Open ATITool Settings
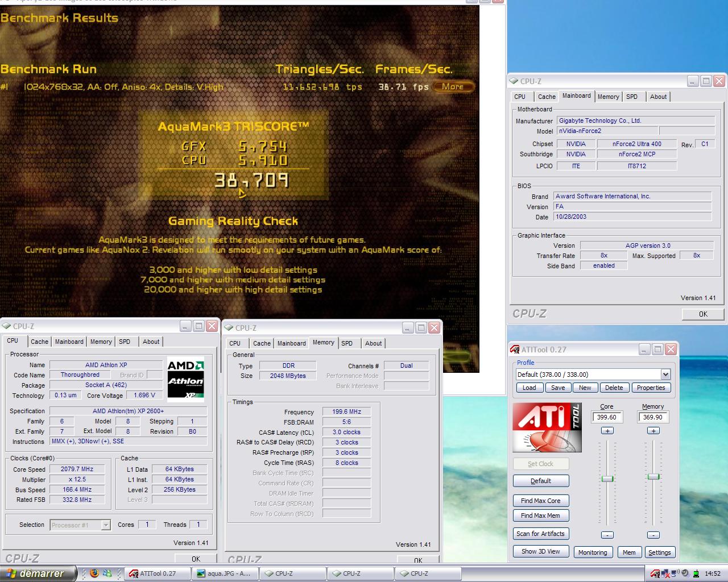Screen dimensions: 728x582 (660, 552)
